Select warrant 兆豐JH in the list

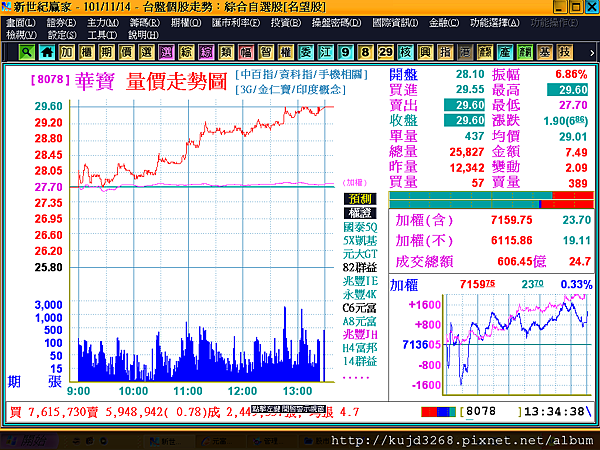point(360,334)
